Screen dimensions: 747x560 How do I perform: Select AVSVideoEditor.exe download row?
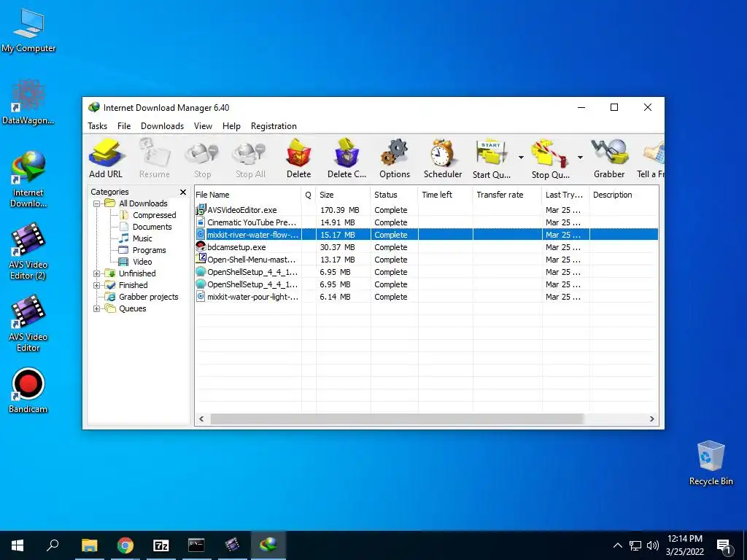click(x=426, y=210)
